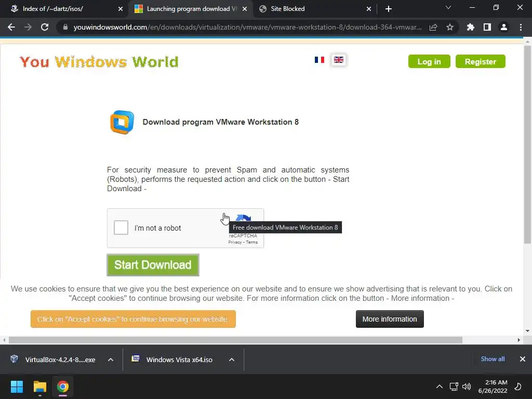Switch to Index of /~dartz/isos/ tab
532x399 pixels.
tap(63, 9)
